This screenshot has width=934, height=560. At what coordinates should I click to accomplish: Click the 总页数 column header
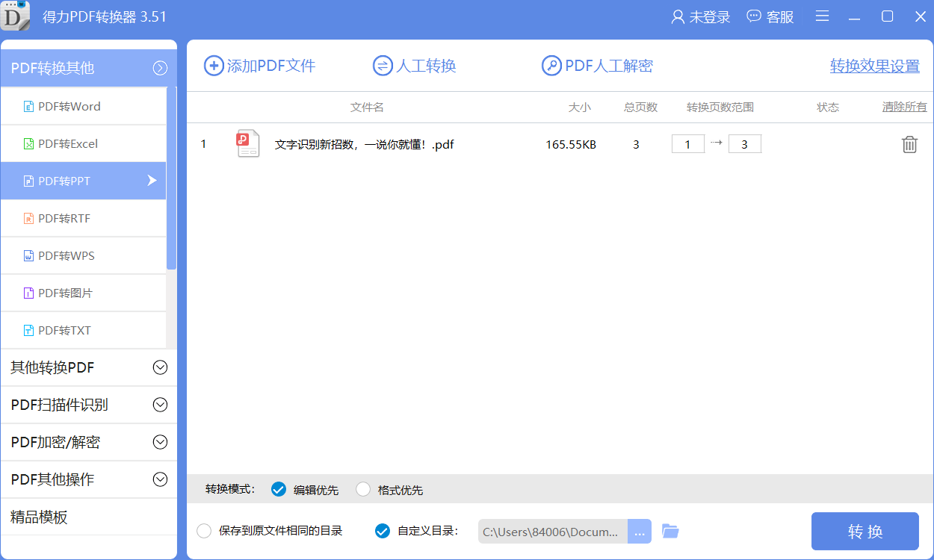(x=640, y=107)
